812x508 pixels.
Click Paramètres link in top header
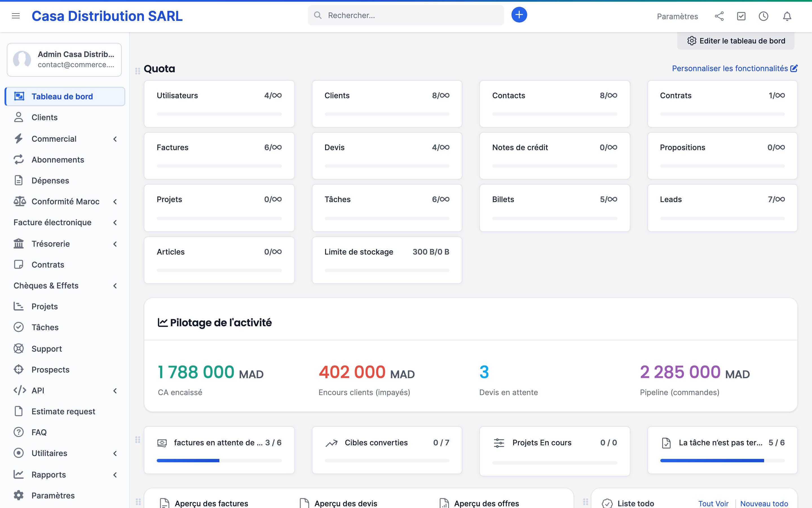point(677,16)
